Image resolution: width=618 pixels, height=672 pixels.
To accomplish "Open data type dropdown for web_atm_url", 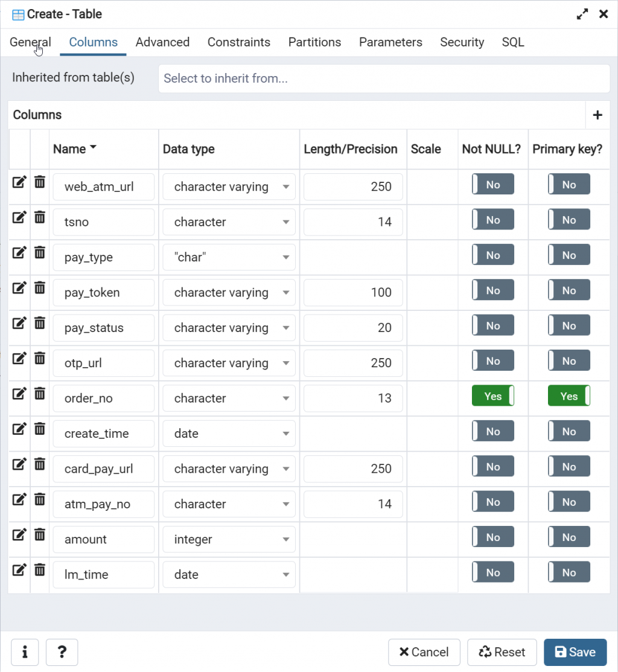I will pos(229,187).
